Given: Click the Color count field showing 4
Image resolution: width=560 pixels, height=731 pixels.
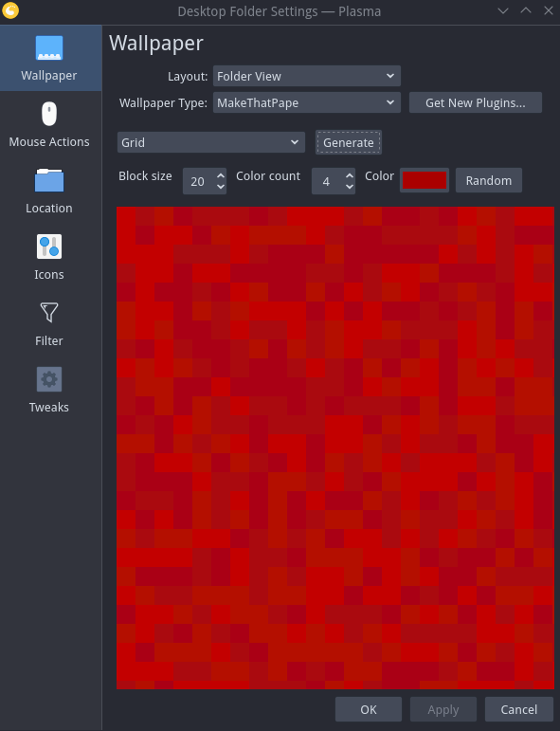Looking at the screenshot, I should (x=328, y=181).
